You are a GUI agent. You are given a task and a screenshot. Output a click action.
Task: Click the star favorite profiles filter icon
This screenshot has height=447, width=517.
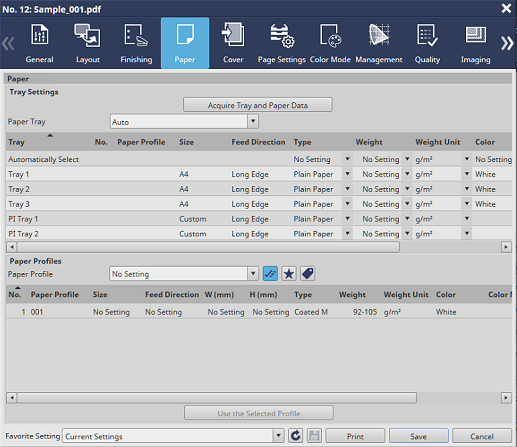click(289, 274)
